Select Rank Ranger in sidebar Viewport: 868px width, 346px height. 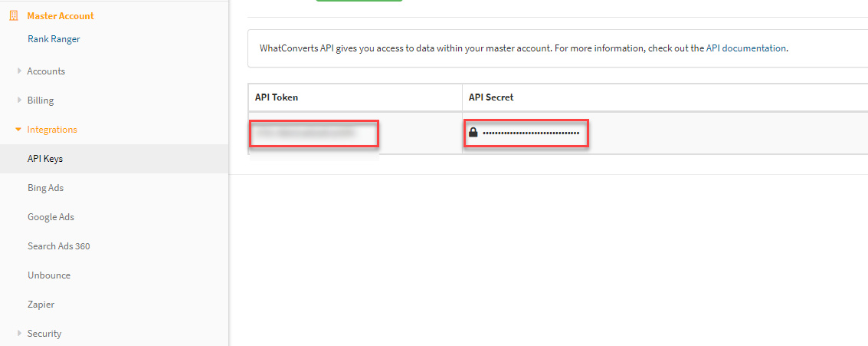54,39
